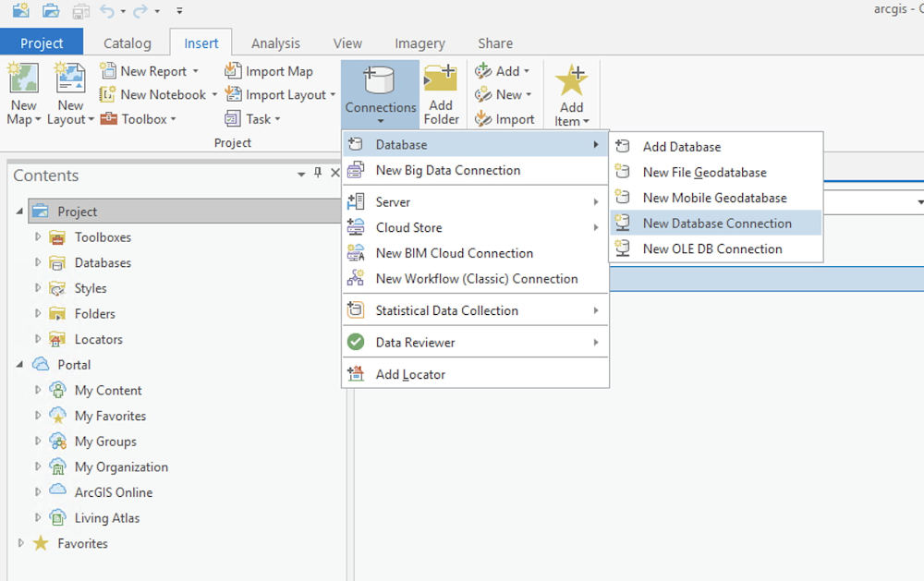Image resolution: width=924 pixels, height=581 pixels.
Task: Create a New Map
Action: [22, 92]
